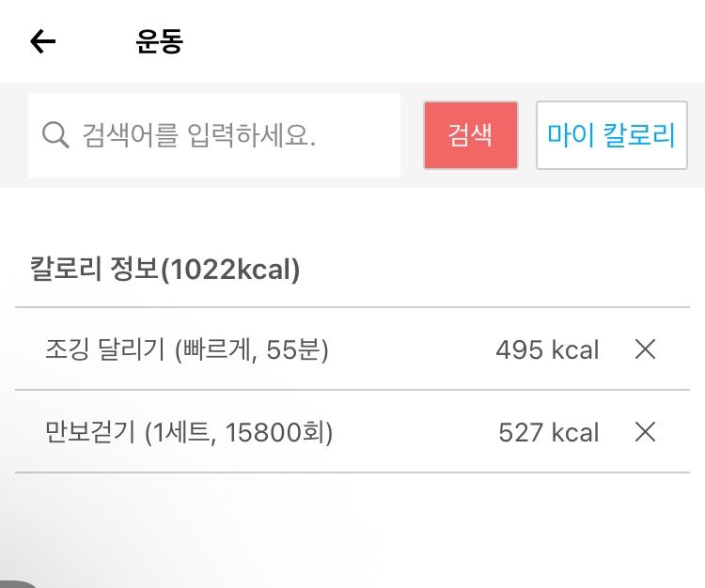
Task: Open 마이 칼로리
Action: tap(612, 135)
